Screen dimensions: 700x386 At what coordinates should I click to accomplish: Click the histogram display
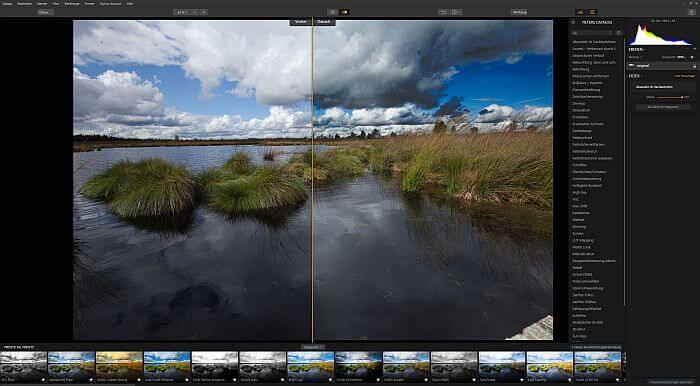(x=662, y=34)
